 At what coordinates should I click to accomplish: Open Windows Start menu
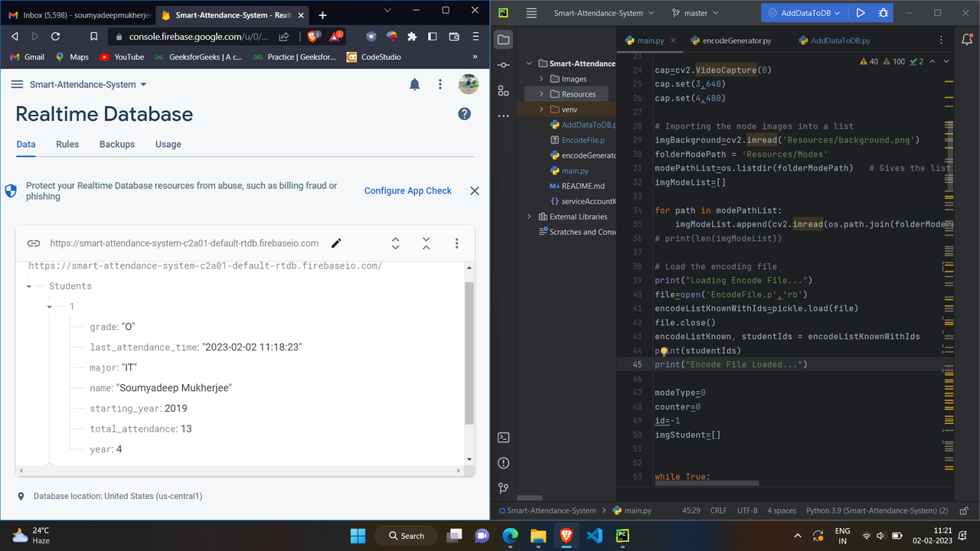click(x=358, y=536)
